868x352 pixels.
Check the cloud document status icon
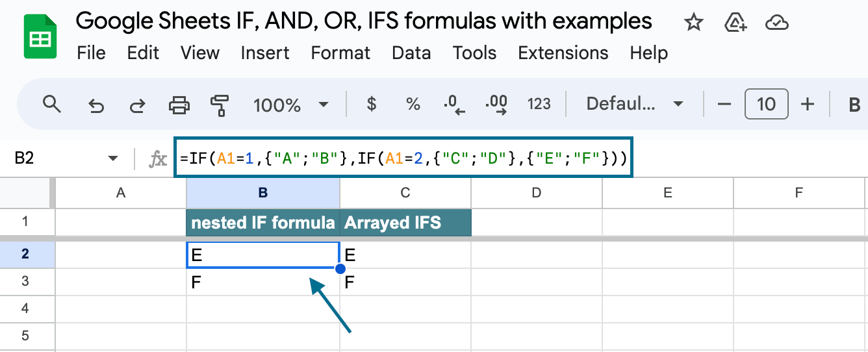[776, 24]
